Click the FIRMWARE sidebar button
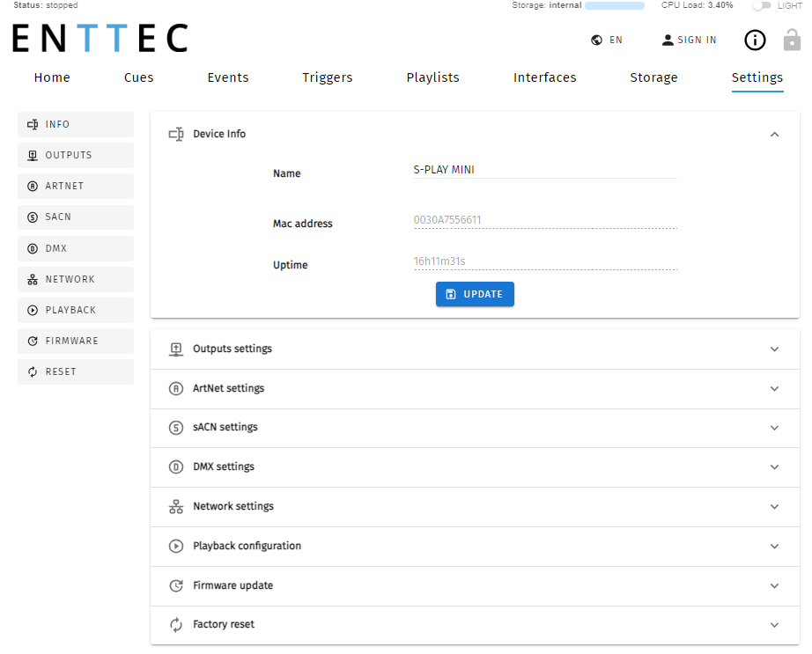The width and height of the screenshot is (812, 654). 76,341
